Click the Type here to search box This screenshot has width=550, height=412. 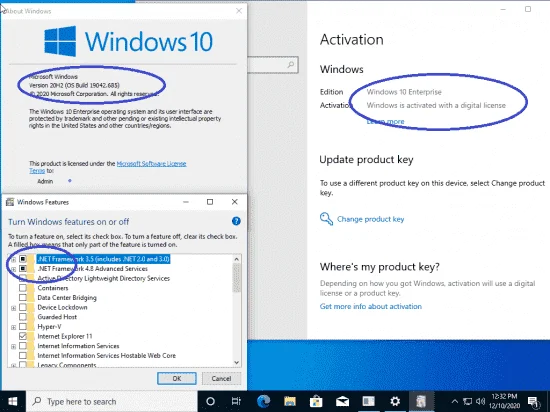112,401
